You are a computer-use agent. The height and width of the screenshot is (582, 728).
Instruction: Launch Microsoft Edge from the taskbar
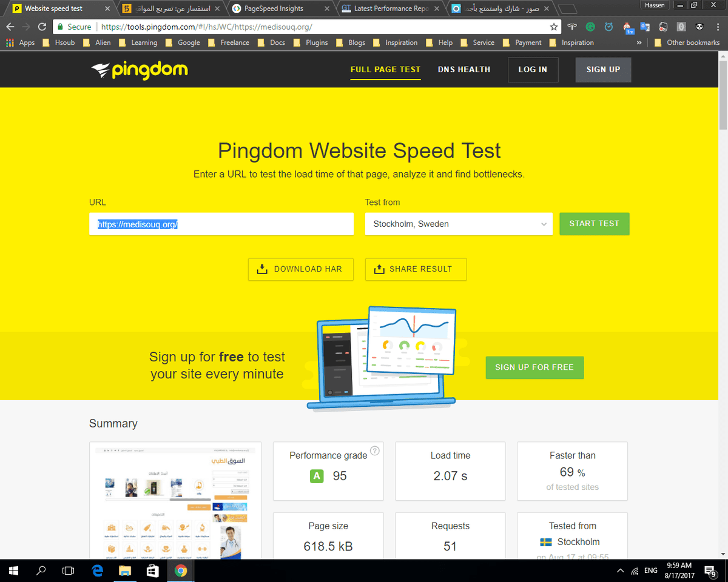[x=97, y=570]
